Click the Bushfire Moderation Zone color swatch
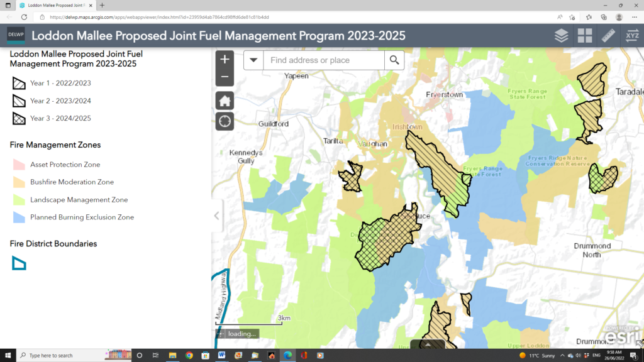This screenshot has height=362, width=644. pyautogui.click(x=20, y=182)
